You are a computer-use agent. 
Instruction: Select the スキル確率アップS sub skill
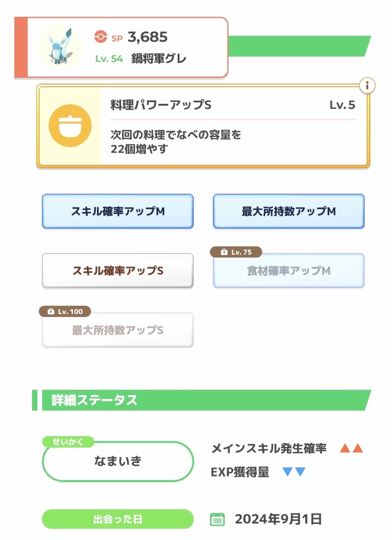pyautogui.click(x=118, y=271)
